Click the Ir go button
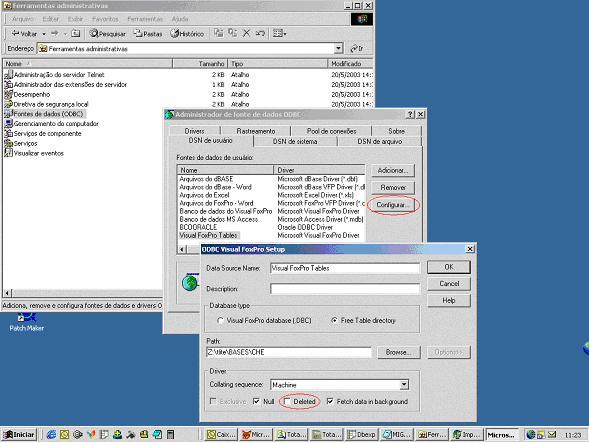589x443 pixels. click(356, 48)
